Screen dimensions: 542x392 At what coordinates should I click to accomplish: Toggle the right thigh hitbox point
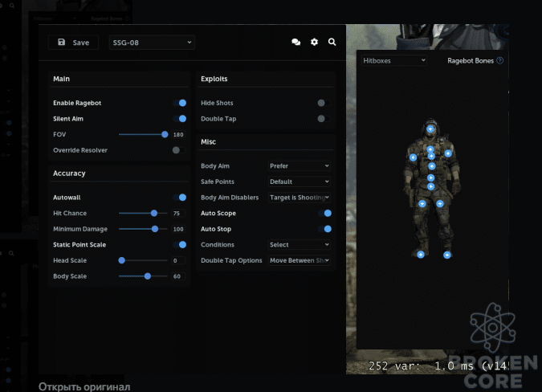click(x=440, y=204)
